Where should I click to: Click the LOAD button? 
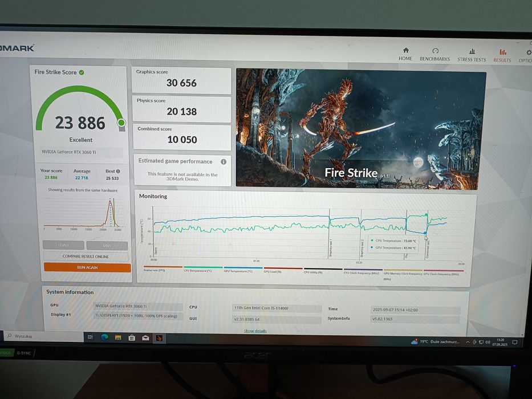click(63, 245)
